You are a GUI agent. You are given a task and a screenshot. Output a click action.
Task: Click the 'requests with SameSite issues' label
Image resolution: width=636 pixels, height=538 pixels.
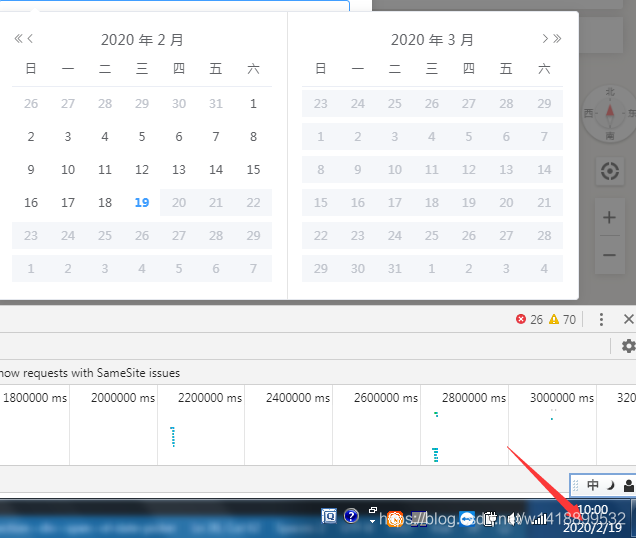tap(101, 373)
